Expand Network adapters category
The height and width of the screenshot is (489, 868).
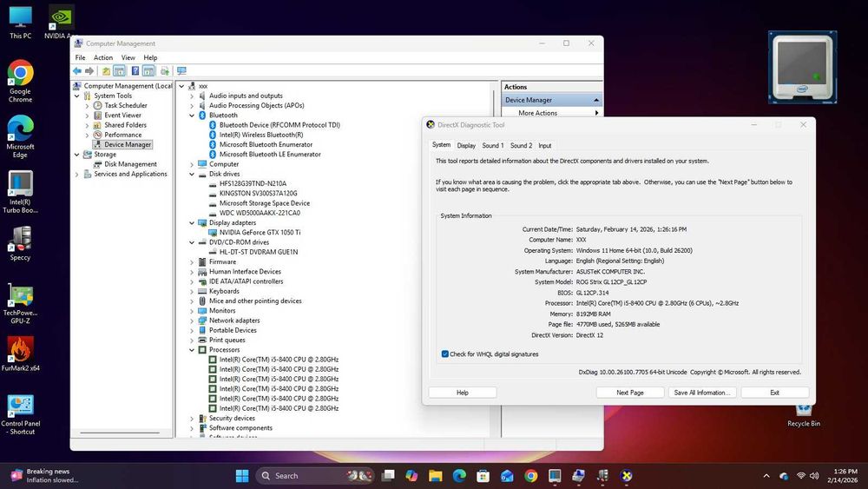192,320
